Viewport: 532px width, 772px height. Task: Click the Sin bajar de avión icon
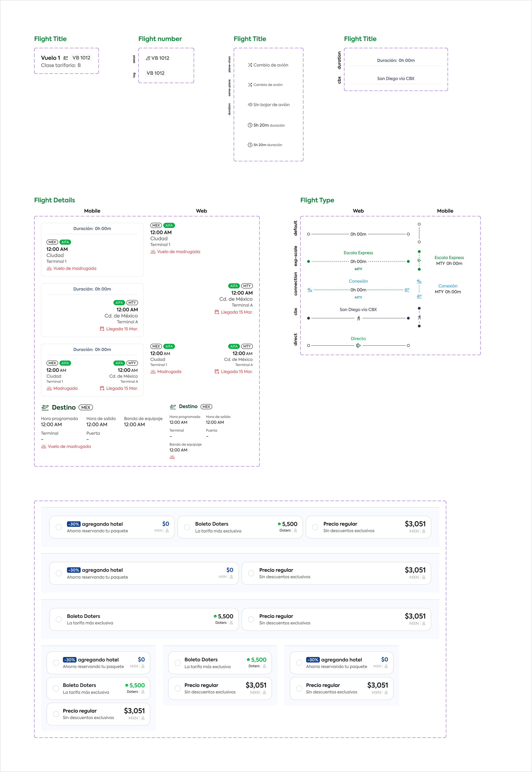250,105
